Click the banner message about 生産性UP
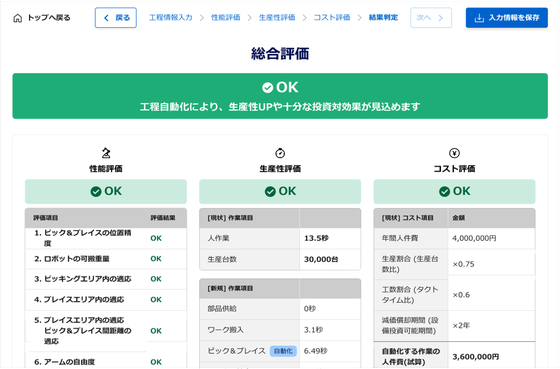 click(x=280, y=106)
